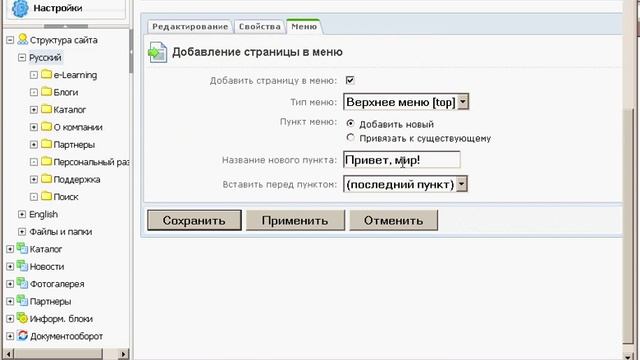Click the О компании folder icon
The height and width of the screenshot is (360, 640).
tap(47, 127)
